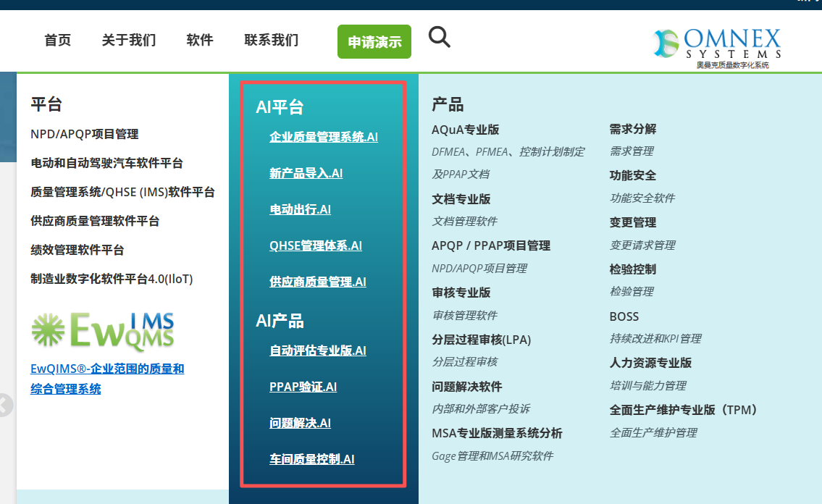Click Gage管理和MSA研究软件 description

tap(492, 455)
